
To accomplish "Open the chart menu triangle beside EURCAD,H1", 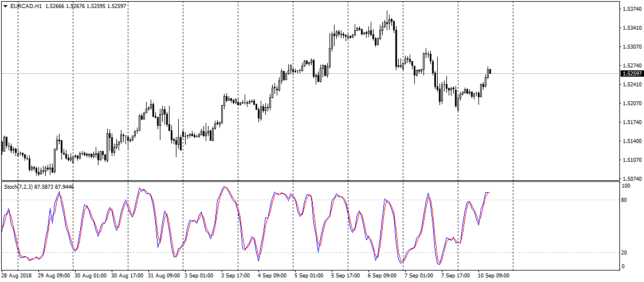I will (x=5, y=6).
